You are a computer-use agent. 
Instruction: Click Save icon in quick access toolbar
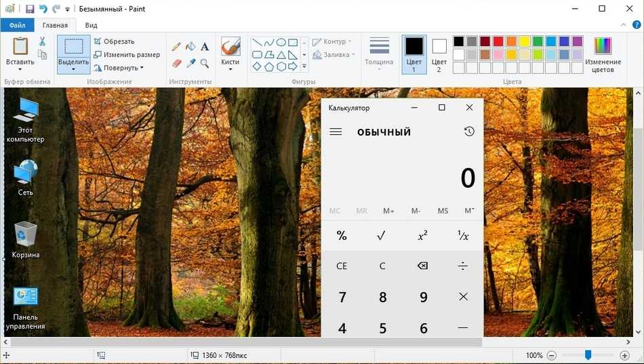click(x=29, y=9)
